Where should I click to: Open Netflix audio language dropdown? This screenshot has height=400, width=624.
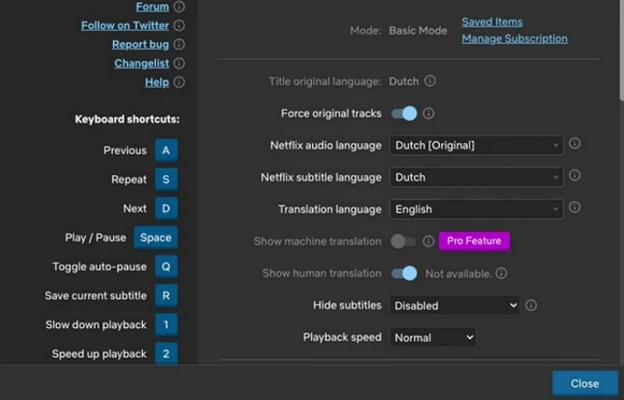tap(476, 145)
